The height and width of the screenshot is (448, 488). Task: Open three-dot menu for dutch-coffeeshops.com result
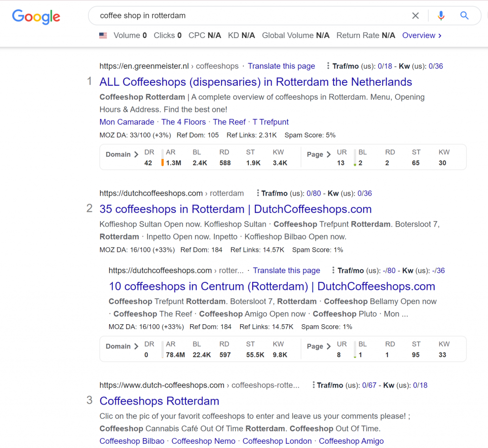coord(314,385)
